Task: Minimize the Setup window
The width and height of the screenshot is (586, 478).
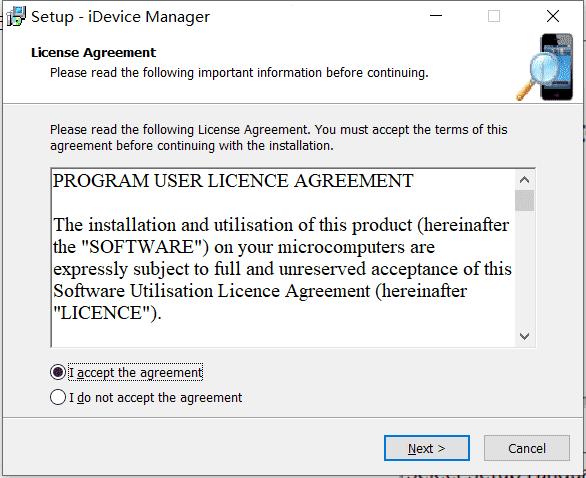Action: (x=436, y=16)
